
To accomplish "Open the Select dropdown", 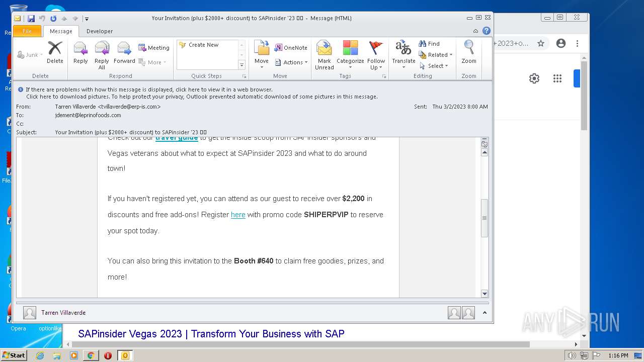I will (x=433, y=66).
